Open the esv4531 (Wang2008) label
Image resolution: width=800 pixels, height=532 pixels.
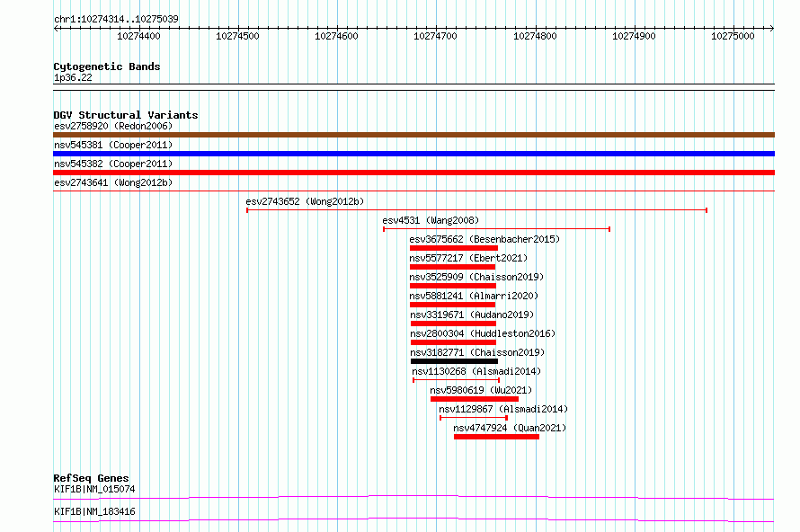[x=431, y=220]
